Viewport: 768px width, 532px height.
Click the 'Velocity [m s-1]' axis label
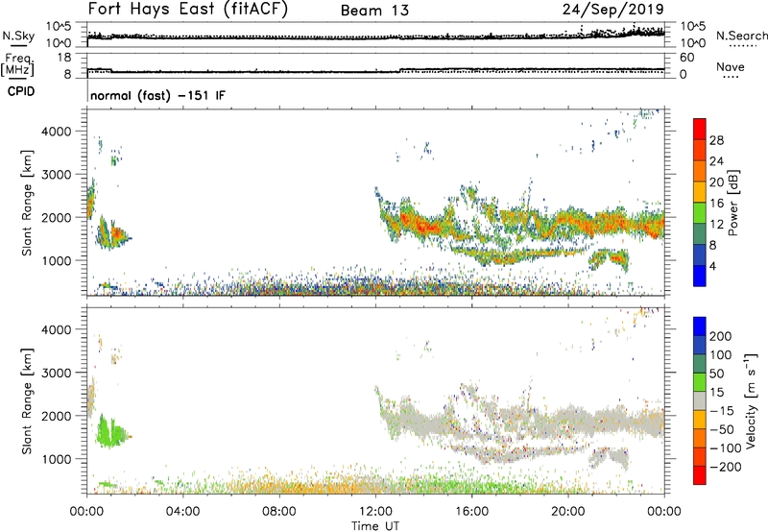[751, 400]
